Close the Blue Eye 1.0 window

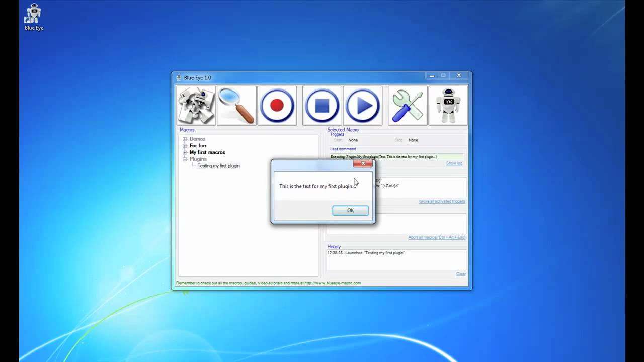pos(459,76)
